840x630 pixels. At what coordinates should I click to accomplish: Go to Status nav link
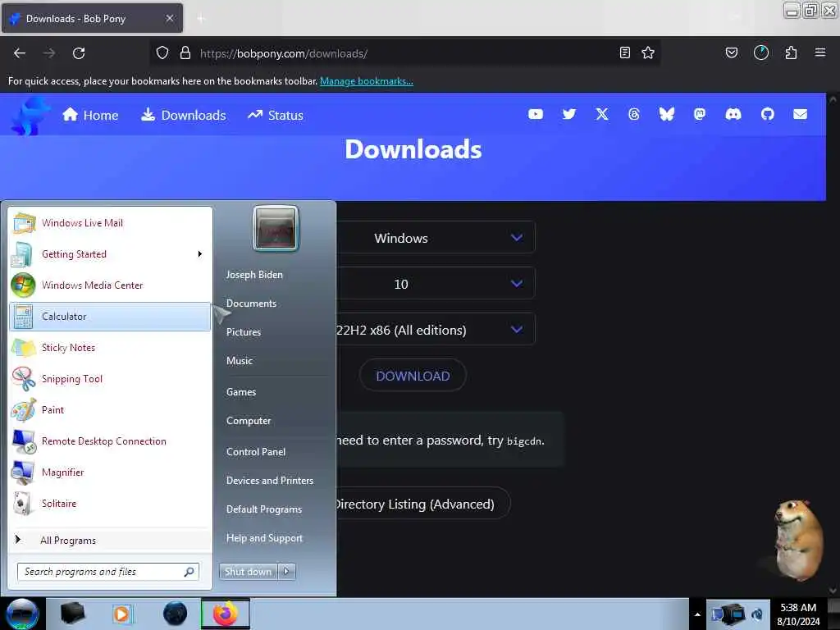(276, 115)
